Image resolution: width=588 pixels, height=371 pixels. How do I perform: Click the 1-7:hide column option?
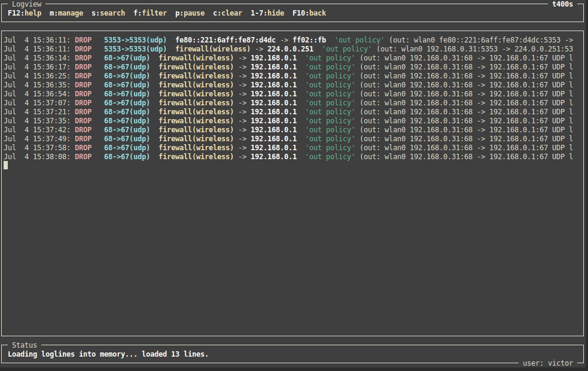[267, 13]
